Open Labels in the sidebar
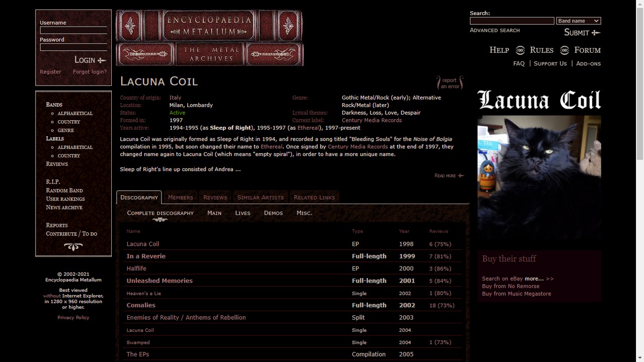 (x=55, y=139)
